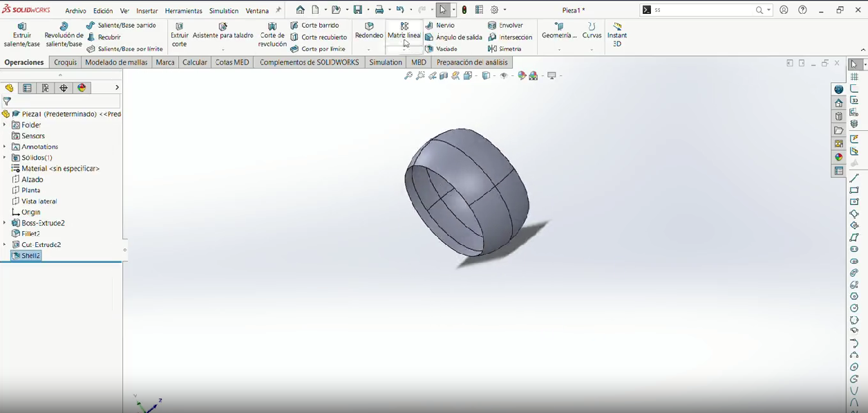The image size is (868, 413).
Task: Switch to Complementos de SOLIDWORKS tab
Action: click(x=310, y=62)
